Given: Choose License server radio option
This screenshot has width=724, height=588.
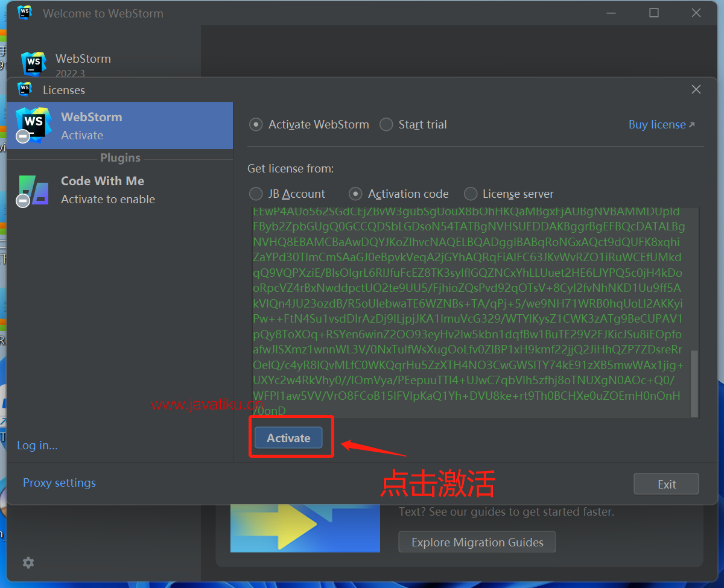Looking at the screenshot, I should click(509, 194).
